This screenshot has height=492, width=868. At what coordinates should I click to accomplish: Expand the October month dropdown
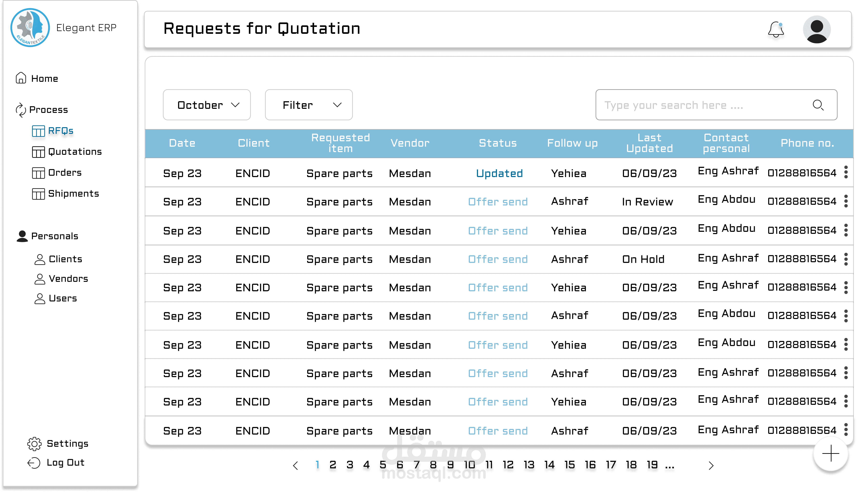pyautogui.click(x=207, y=105)
